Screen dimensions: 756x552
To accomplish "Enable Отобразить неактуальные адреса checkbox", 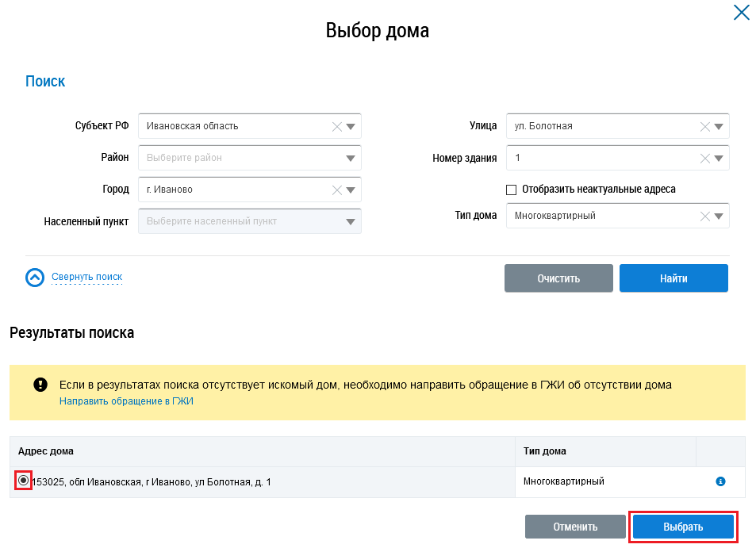I will coord(512,190).
